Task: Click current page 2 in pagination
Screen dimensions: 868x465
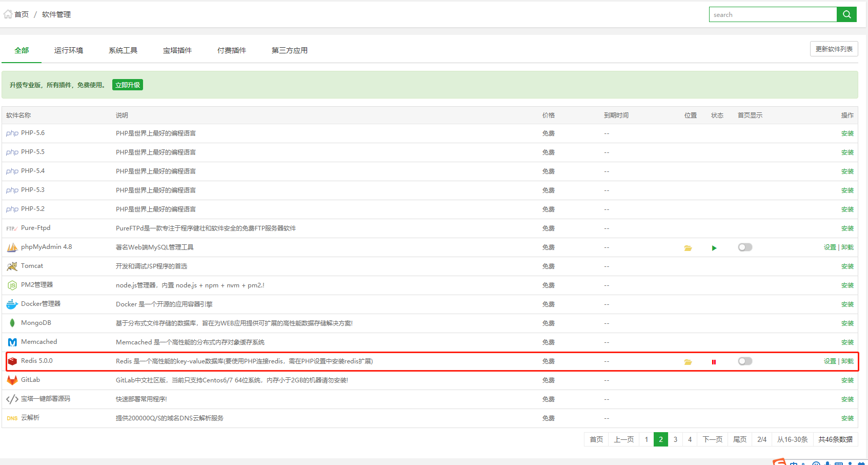Action: click(661, 439)
